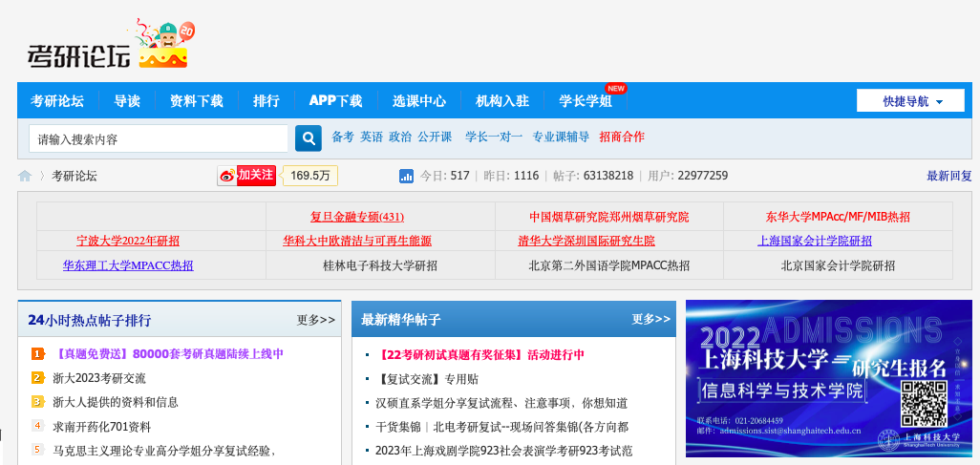The image size is (980, 465).
Task: Click the home icon in breadcrumb
Action: [25, 177]
